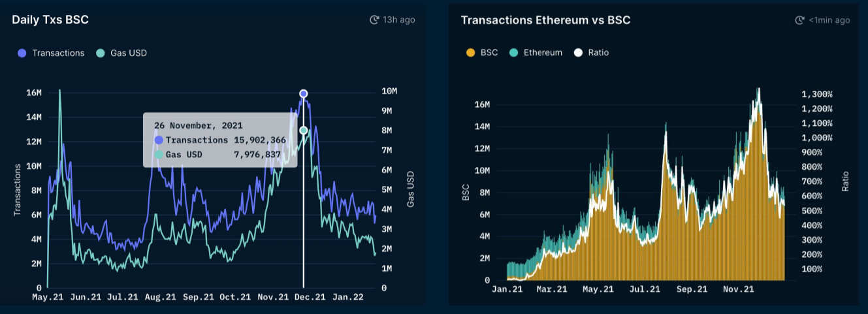Click the refresh clock icon beside <1min ago
Screen dimensions: 868x314
coord(800,20)
